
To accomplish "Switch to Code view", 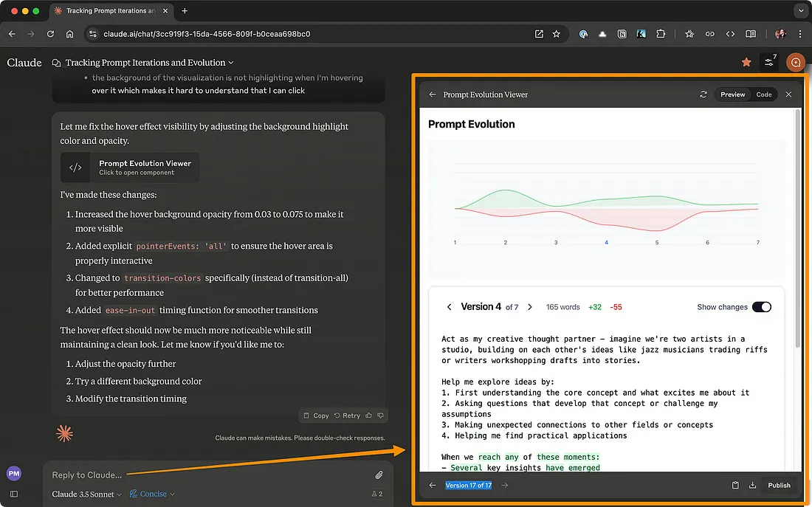I will 764,94.
